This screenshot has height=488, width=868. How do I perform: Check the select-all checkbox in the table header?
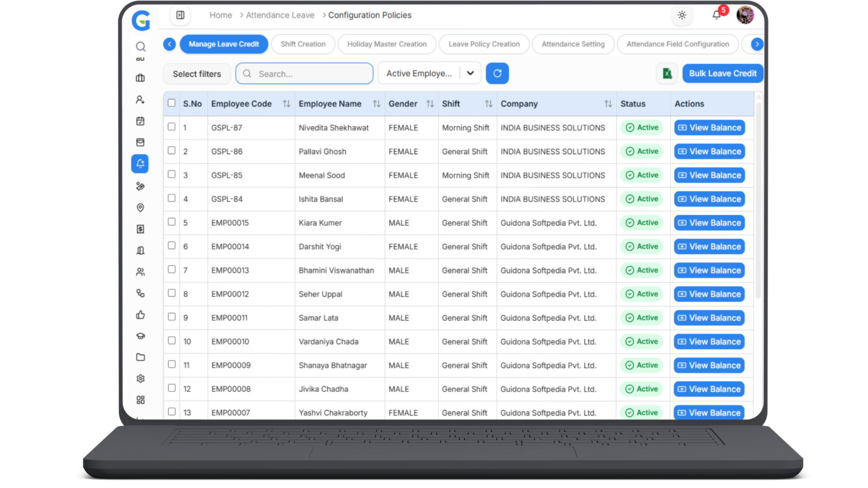pyautogui.click(x=171, y=103)
